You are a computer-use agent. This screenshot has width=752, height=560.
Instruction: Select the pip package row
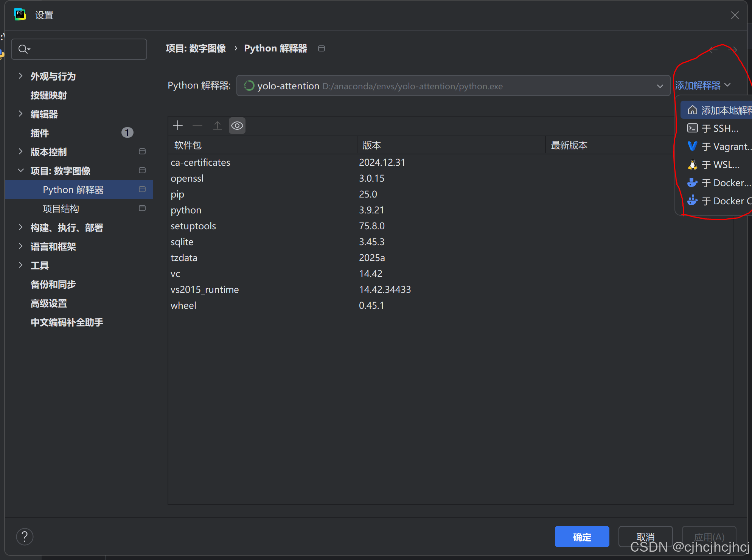tap(421, 194)
